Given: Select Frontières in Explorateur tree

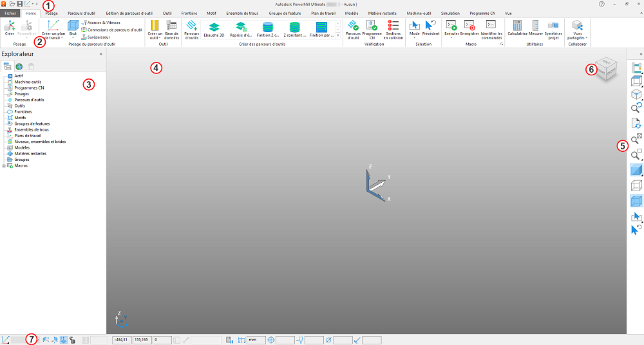Looking at the screenshot, I should coord(23,112).
